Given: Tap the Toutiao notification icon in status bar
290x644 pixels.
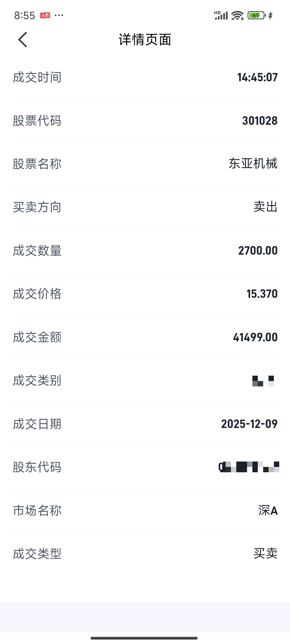Looking at the screenshot, I should click(45, 15).
